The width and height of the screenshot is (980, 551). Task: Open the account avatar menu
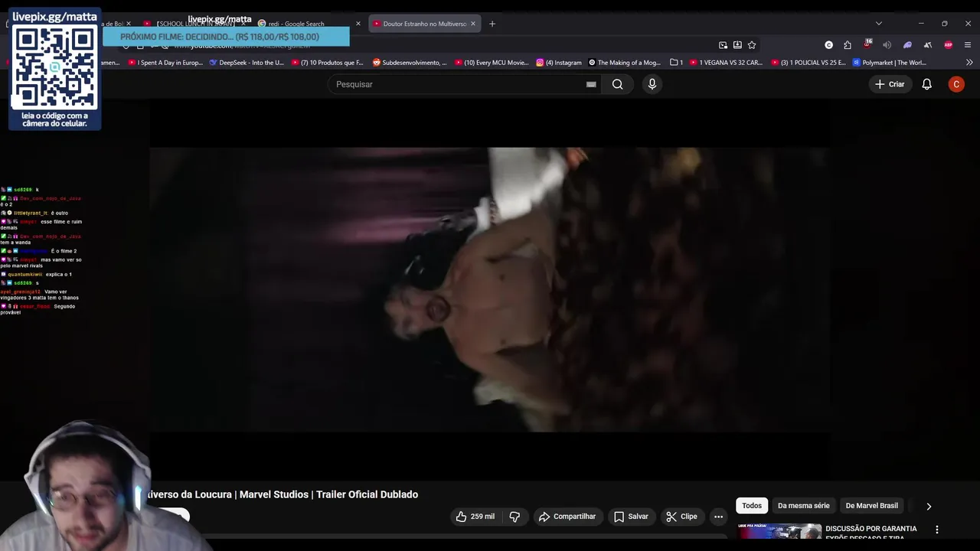pyautogui.click(x=956, y=84)
